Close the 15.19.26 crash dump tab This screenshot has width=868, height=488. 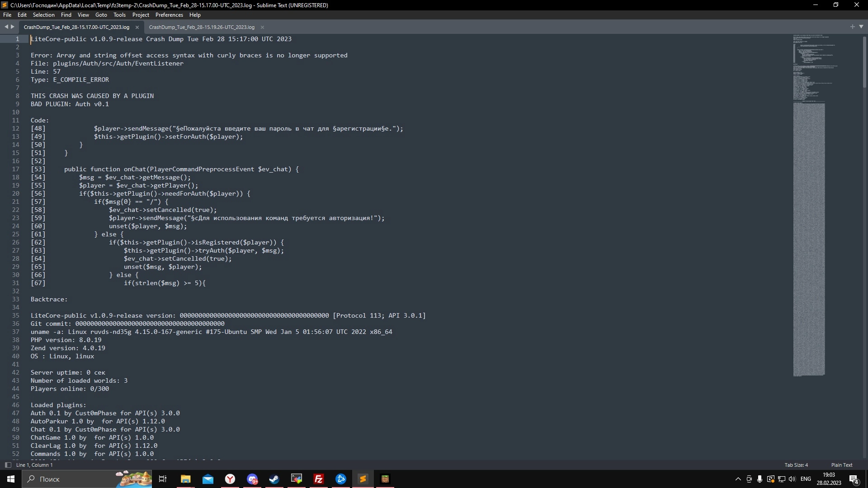[262, 27]
